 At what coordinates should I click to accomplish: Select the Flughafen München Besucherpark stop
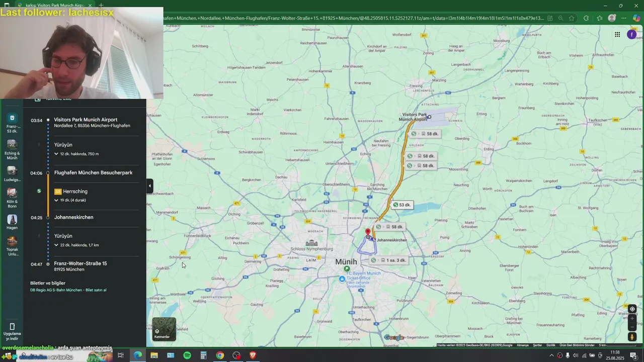[93, 172]
